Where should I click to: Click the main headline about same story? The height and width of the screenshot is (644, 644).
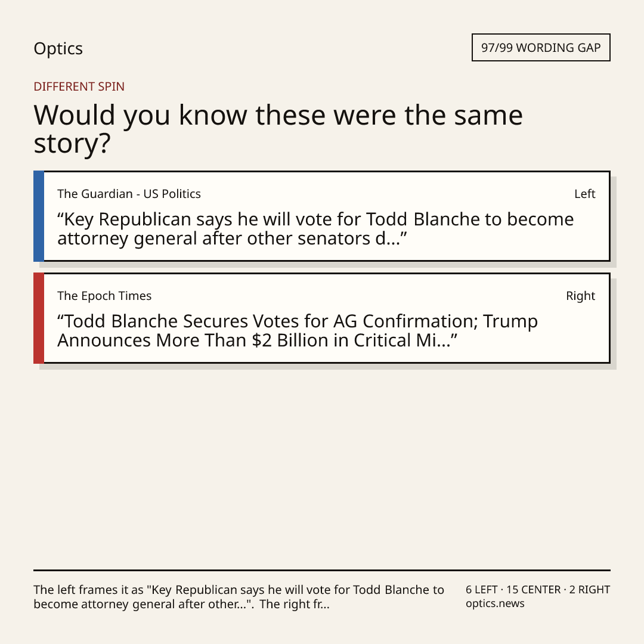tap(278, 129)
